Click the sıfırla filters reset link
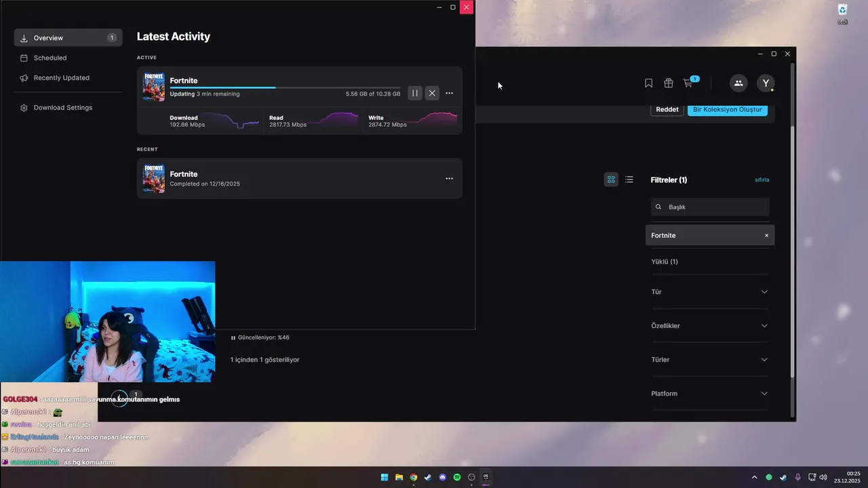 [762, 180]
